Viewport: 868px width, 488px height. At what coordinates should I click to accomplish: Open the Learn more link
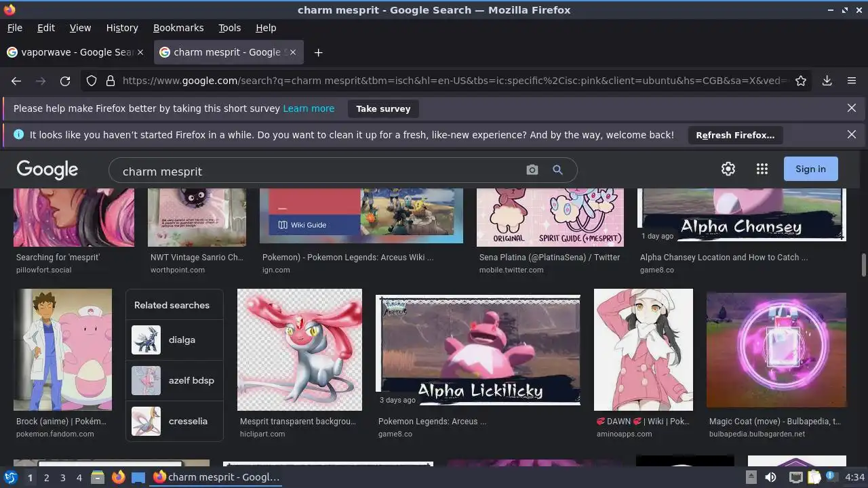point(309,108)
